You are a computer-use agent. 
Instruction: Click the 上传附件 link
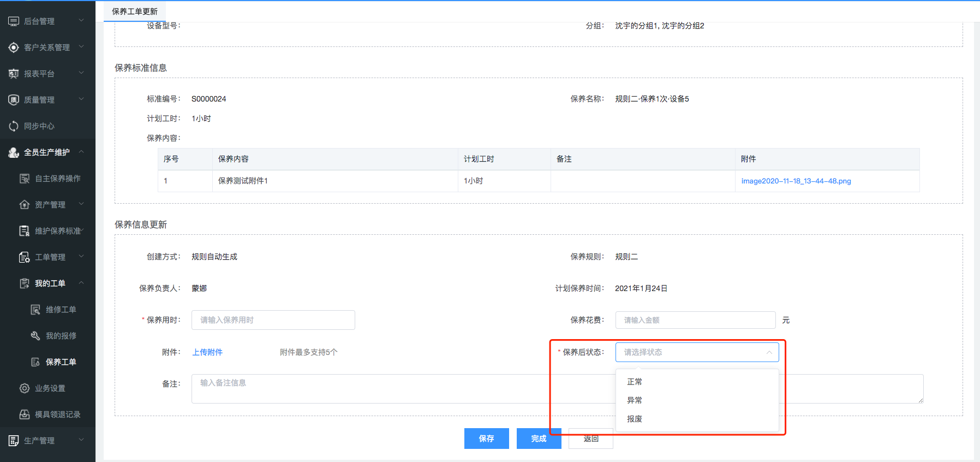(x=207, y=352)
